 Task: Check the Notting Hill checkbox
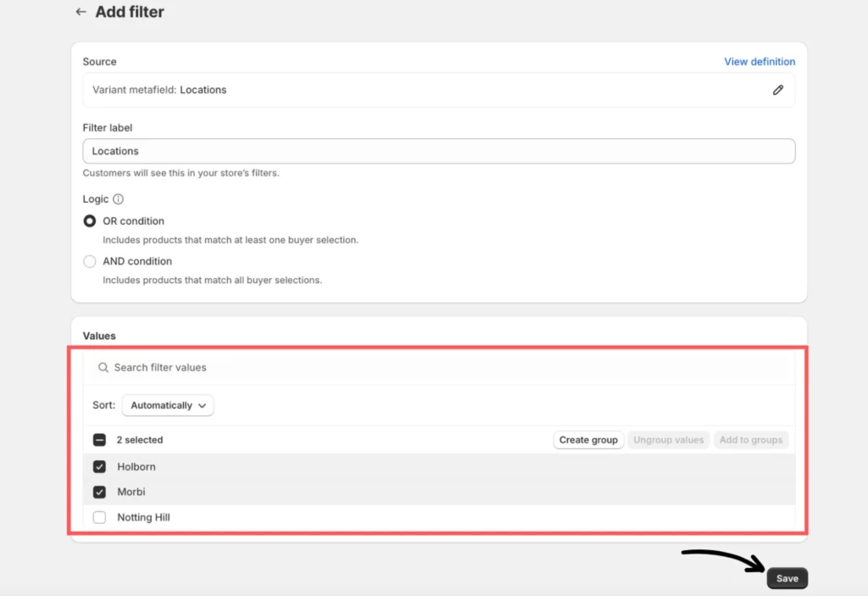coord(99,517)
